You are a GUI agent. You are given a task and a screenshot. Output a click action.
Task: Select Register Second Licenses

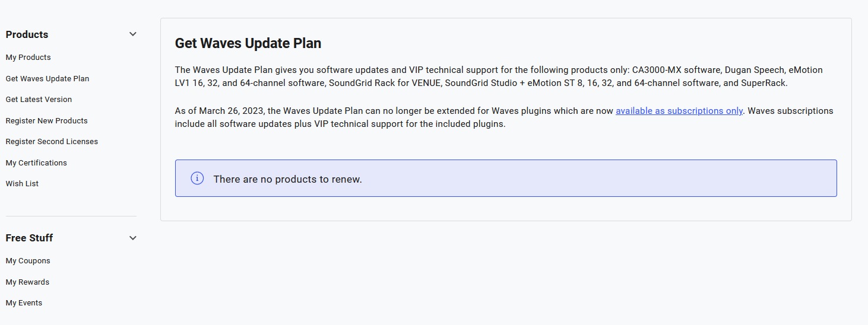(x=52, y=142)
